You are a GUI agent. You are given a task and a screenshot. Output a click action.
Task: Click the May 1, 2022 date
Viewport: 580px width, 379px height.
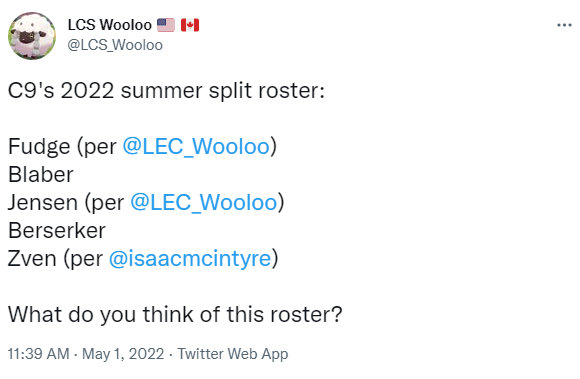123,354
